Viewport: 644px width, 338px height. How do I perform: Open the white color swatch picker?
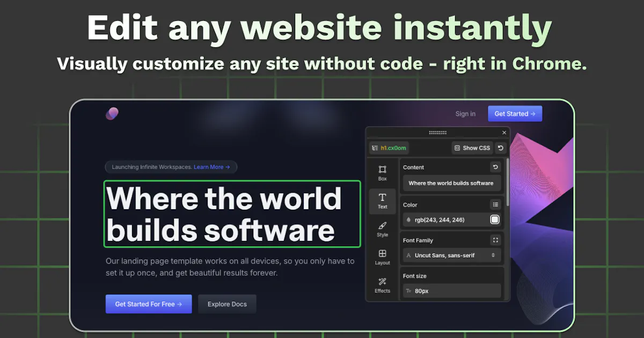494,219
